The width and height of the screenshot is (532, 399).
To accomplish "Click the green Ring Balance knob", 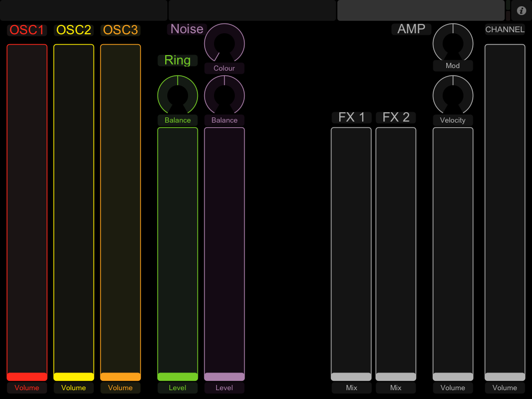I will click(x=178, y=95).
